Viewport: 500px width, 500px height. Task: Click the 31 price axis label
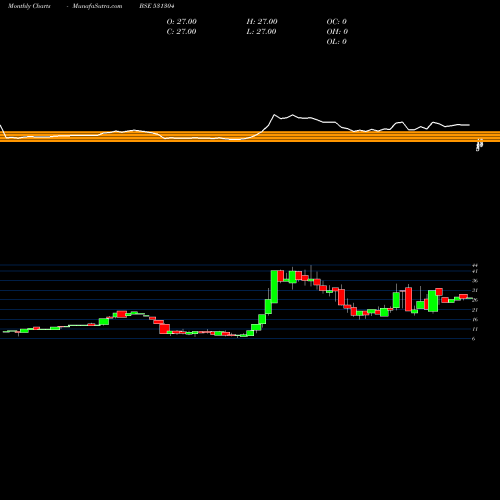475,291
